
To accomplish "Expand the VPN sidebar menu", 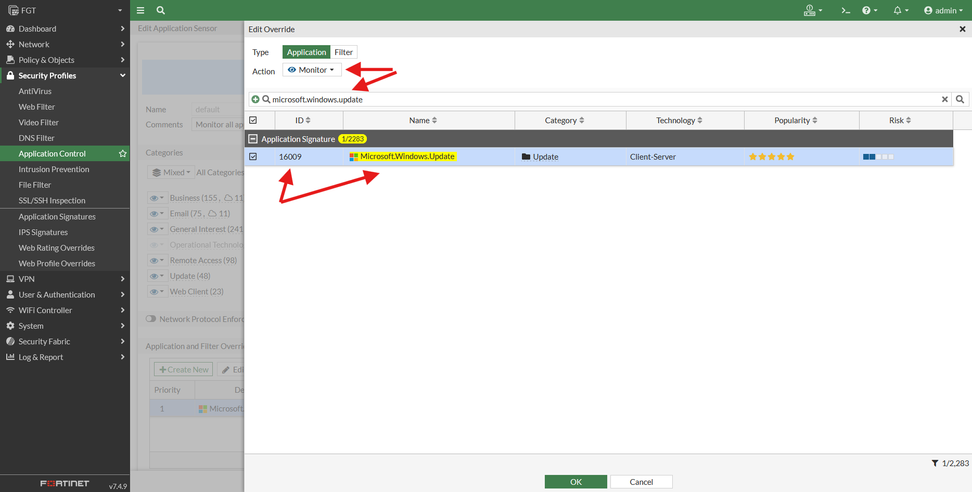I will click(x=64, y=279).
